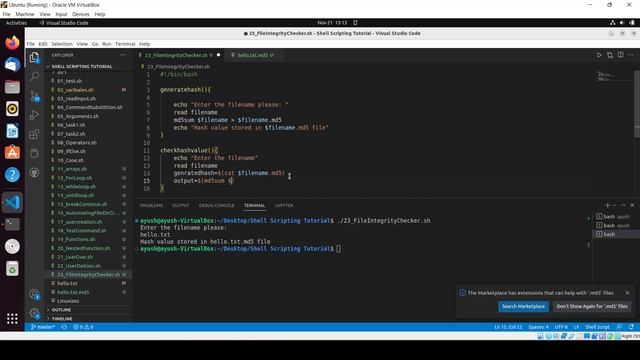
Task: Open VirtualBox Devices menu
Action: [x=80, y=14]
